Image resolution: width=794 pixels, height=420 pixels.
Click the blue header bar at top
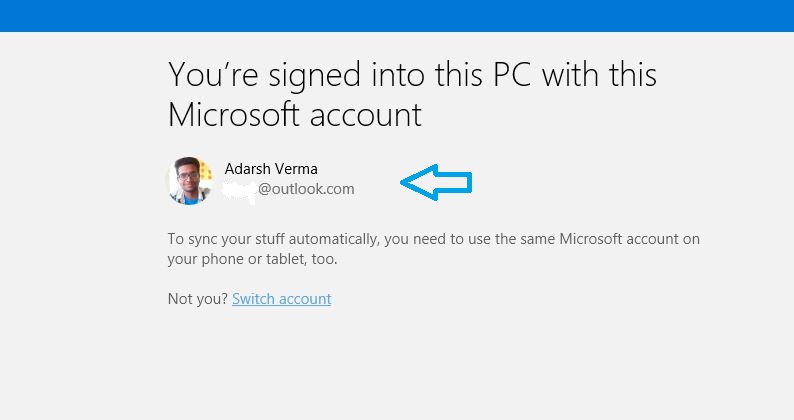click(397, 16)
